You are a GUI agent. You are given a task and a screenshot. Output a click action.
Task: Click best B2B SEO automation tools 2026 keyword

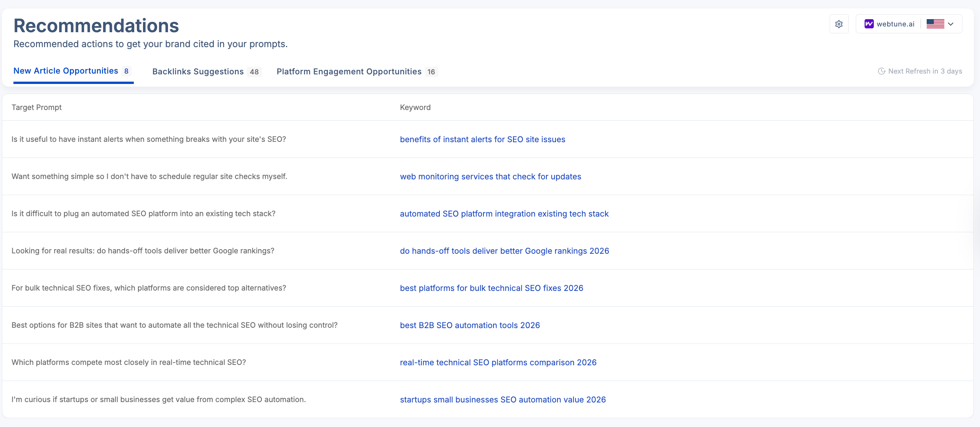tap(470, 325)
